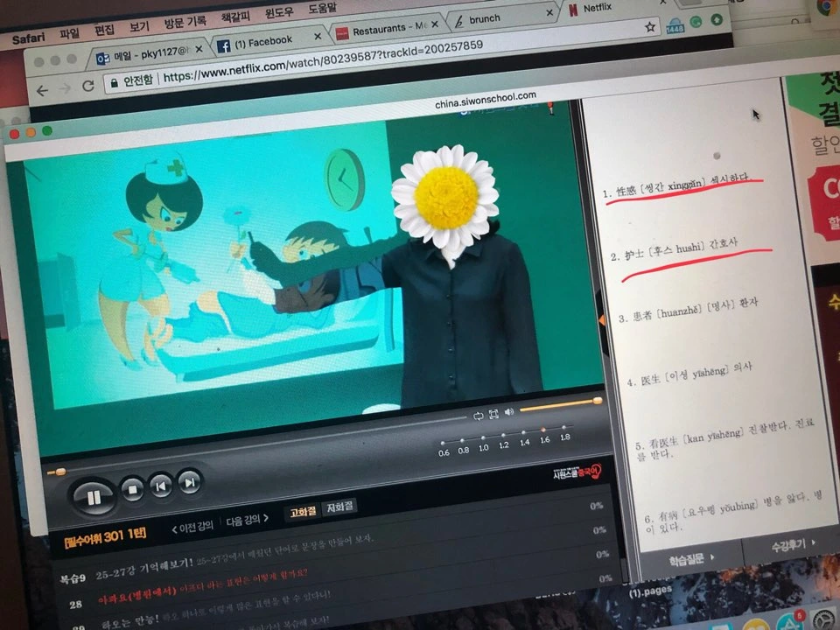Open Safari menu in macOS menu bar
This screenshot has width=840, height=630.
click(28, 38)
